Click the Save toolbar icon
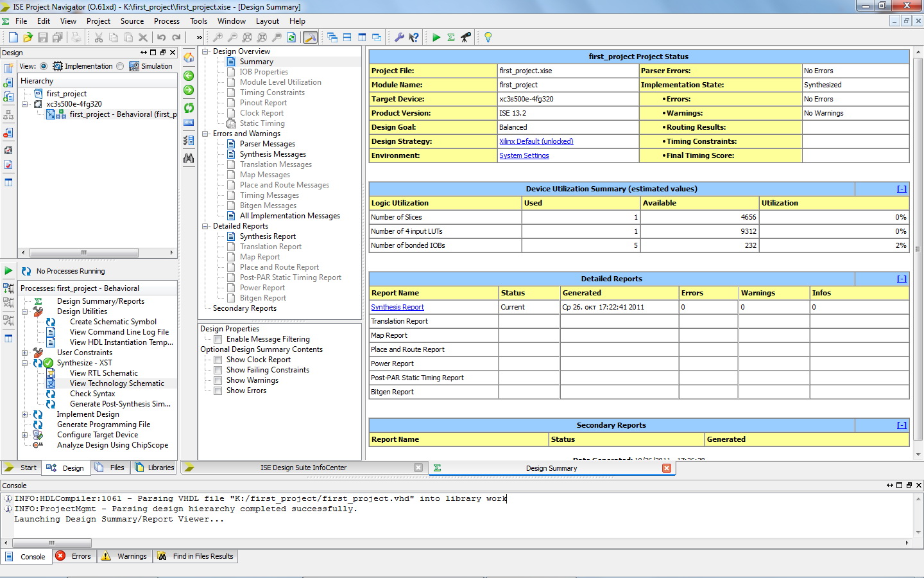The height and width of the screenshot is (578, 924). pos(42,37)
